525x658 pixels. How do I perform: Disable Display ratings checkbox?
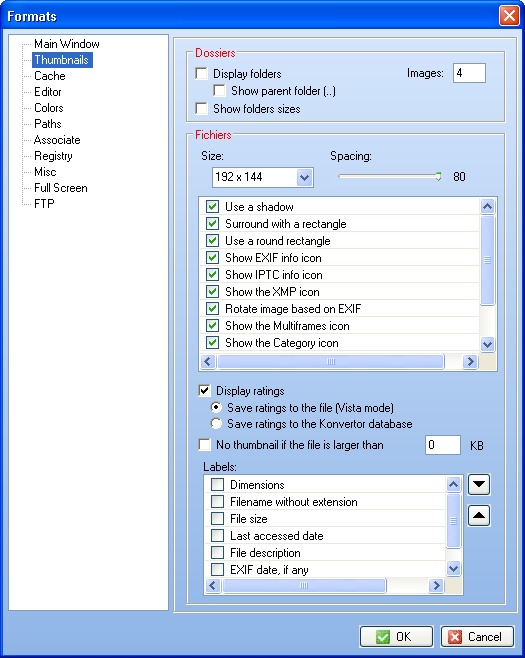tap(204, 391)
